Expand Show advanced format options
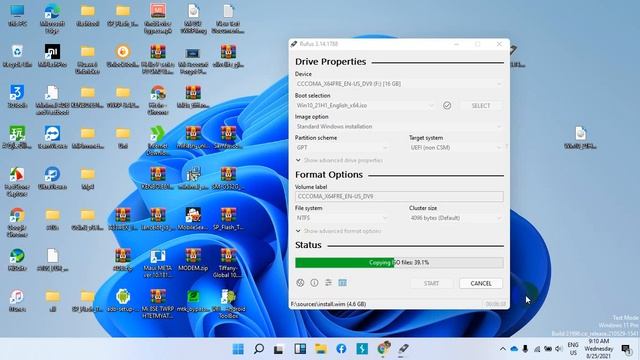This screenshot has height=360, width=640. [x=338, y=231]
